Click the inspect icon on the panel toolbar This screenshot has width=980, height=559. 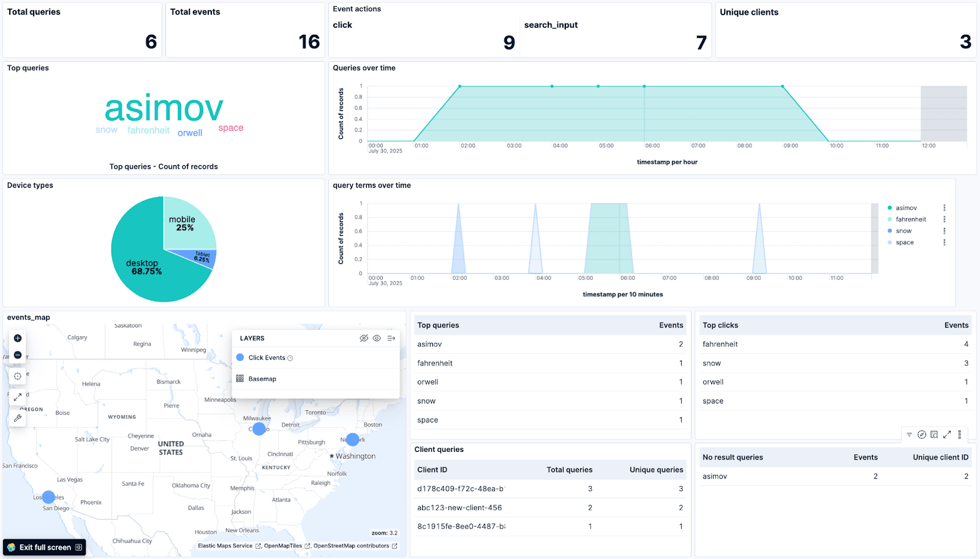click(934, 435)
